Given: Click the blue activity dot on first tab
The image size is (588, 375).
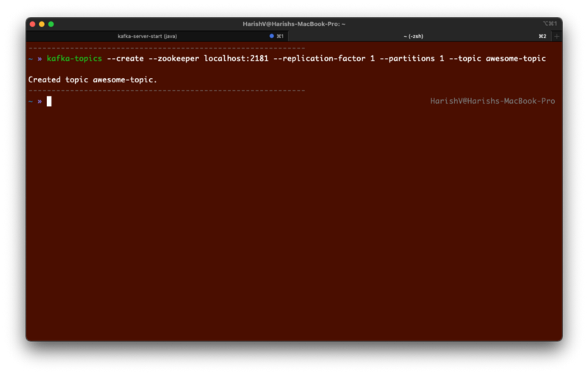Looking at the screenshot, I should coord(271,36).
